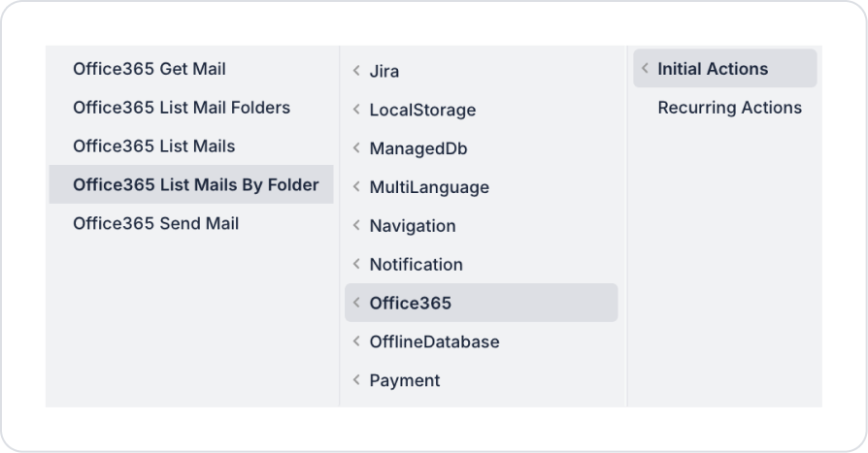The width and height of the screenshot is (868, 453).
Task: Click the chevron beside OfflineDatabase
Action: (356, 341)
